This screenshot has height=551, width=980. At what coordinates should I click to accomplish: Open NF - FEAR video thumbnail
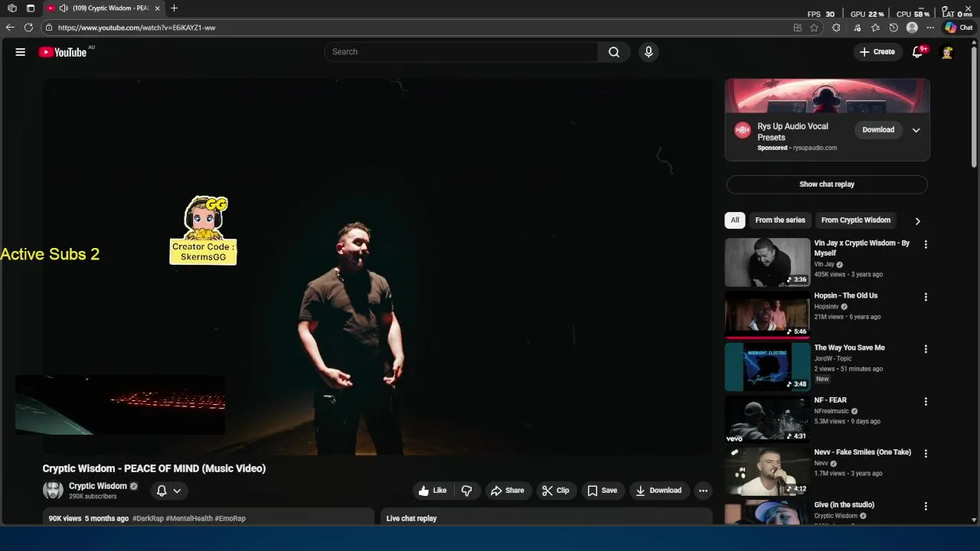[x=767, y=419]
